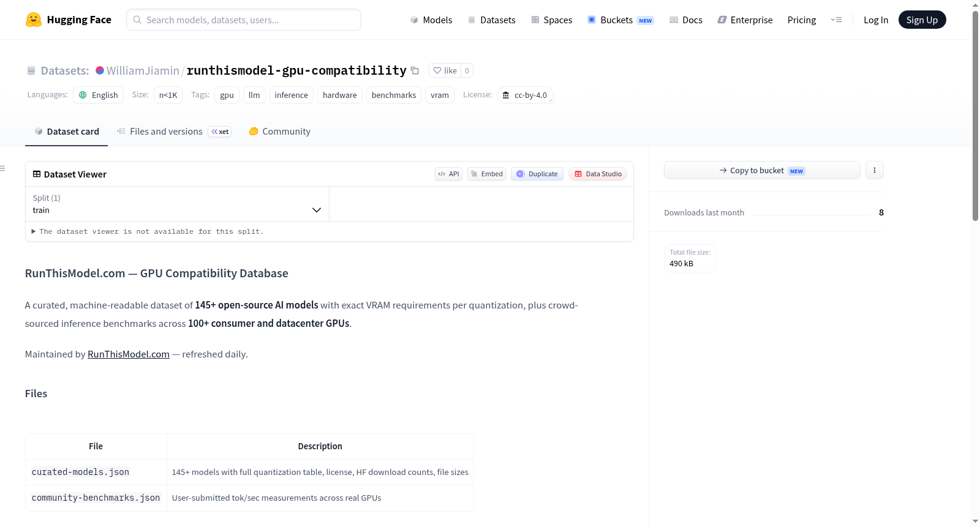This screenshot has width=980, height=527.
Task: Open Buckets in navigation
Action: click(x=620, y=20)
